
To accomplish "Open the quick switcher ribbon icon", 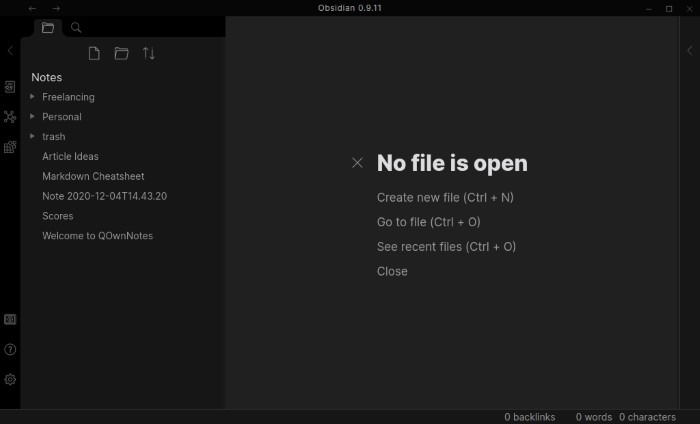I will (x=10, y=87).
